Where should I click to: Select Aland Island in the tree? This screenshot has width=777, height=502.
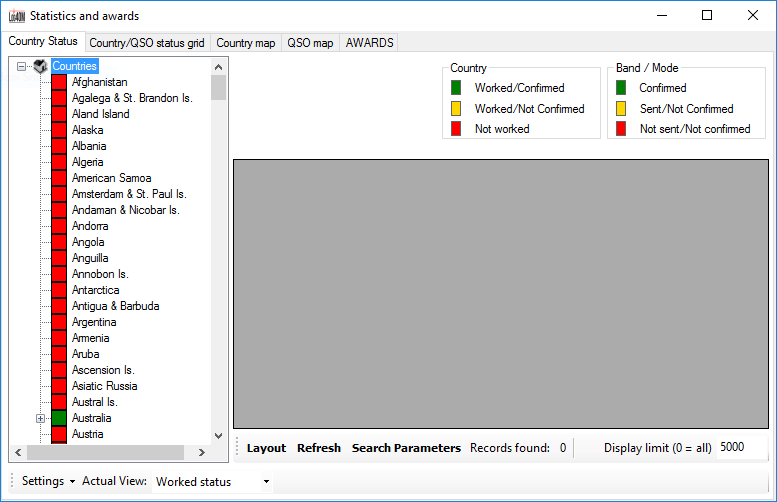[101, 114]
